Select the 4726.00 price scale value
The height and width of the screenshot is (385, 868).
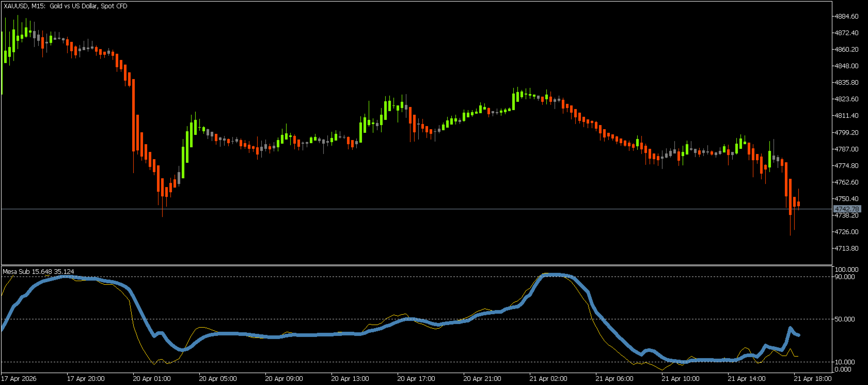click(x=847, y=232)
